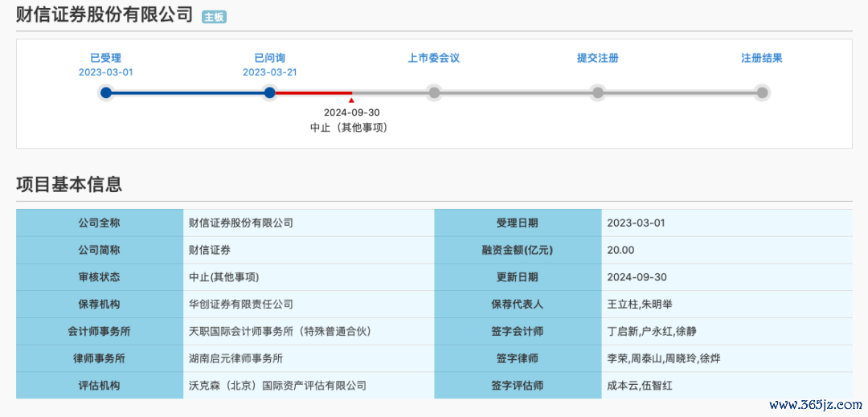Click appraiser 沃克森（北京）国际资产评估有限公司
This screenshot has height=417, width=868.
click(277, 386)
